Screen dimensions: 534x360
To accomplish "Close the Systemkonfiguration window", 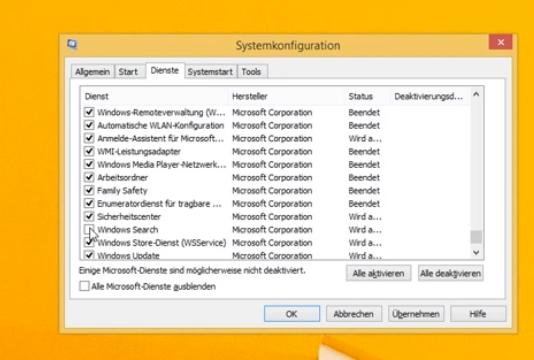I will coord(500,42).
